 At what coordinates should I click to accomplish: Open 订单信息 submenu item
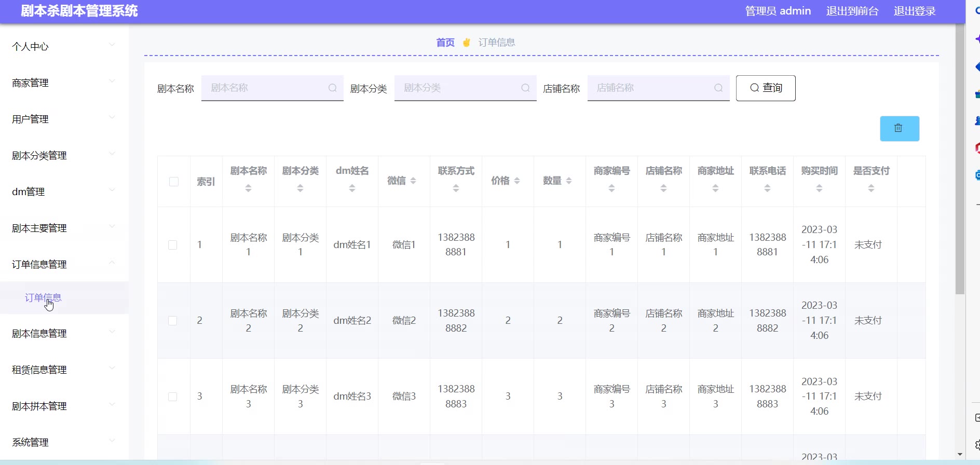point(43,298)
